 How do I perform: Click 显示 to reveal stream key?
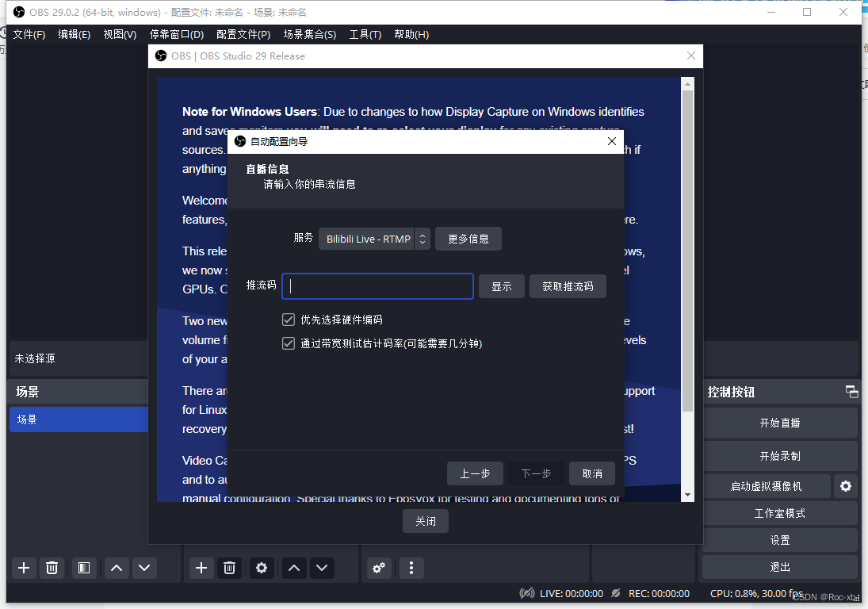click(x=502, y=286)
